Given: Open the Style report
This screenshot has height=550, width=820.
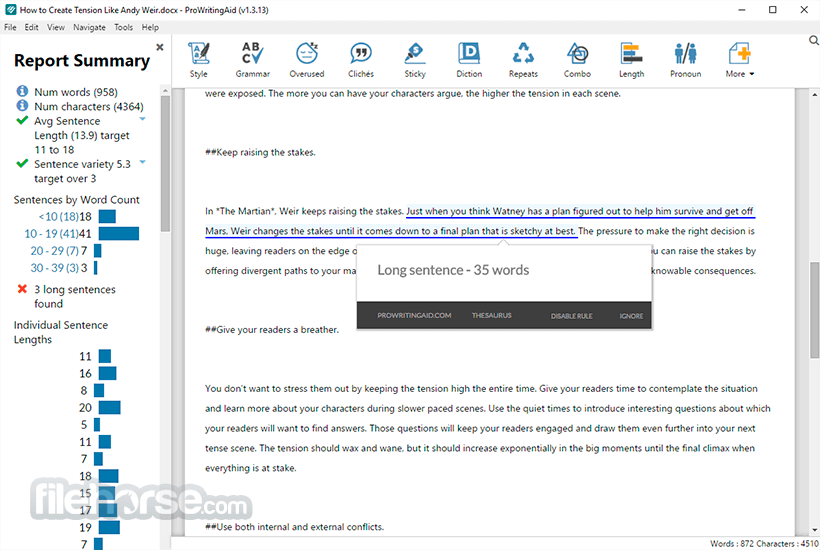Looking at the screenshot, I should click(x=199, y=60).
